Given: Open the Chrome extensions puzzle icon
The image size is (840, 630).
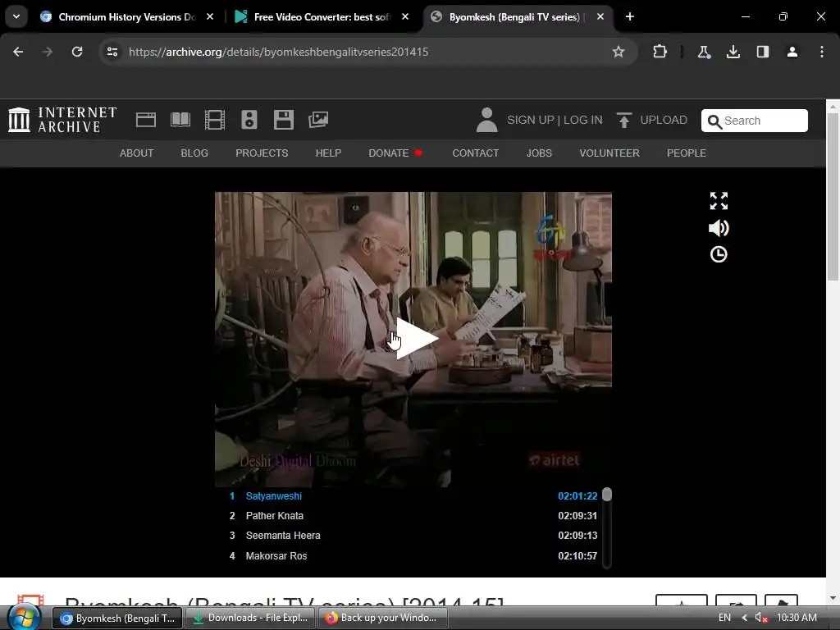Looking at the screenshot, I should click(660, 52).
